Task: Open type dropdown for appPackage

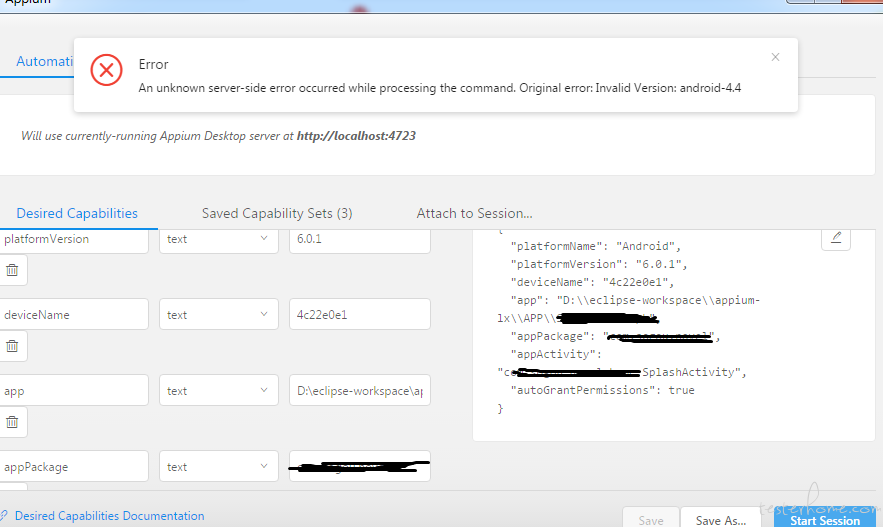Action: [x=218, y=466]
